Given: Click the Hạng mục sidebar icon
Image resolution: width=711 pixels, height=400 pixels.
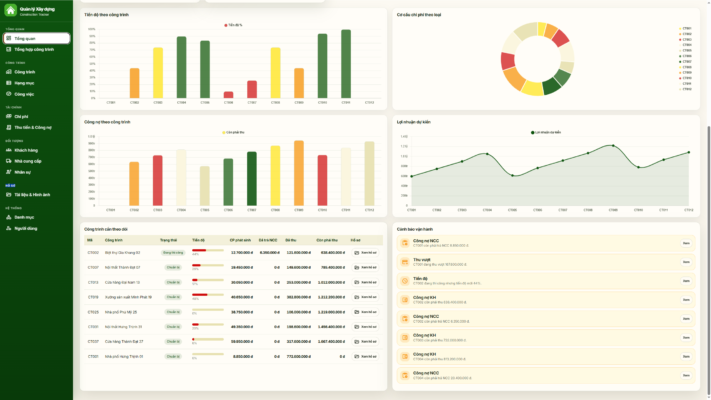Looking at the screenshot, I should (x=9, y=83).
